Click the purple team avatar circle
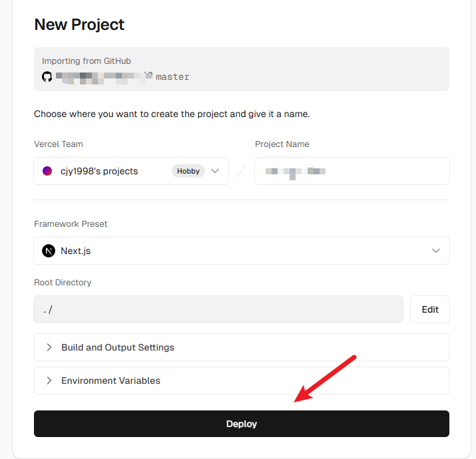This screenshot has height=459, width=476. pos(47,171)
